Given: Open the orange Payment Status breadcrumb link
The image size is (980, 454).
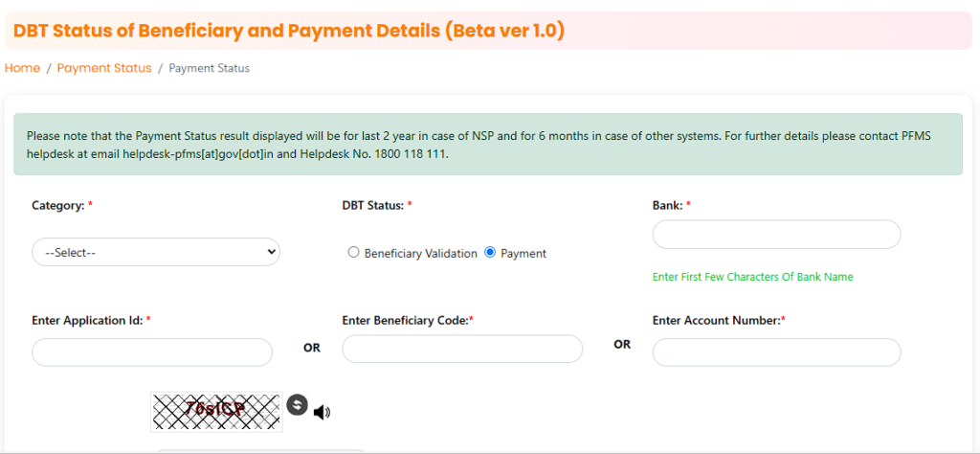Looking at the screenshot, I should tap(104, 68).
